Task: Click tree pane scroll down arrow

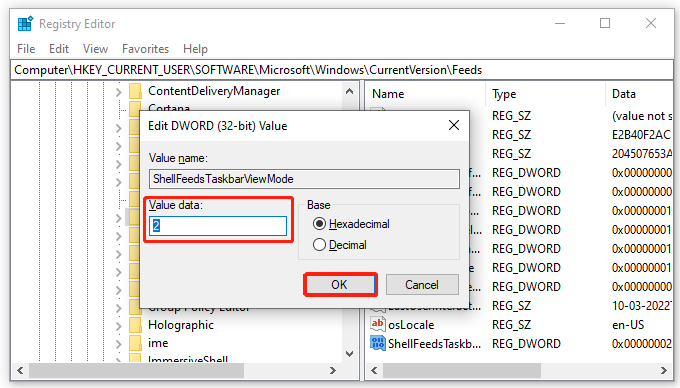Action: click(350, 354)
